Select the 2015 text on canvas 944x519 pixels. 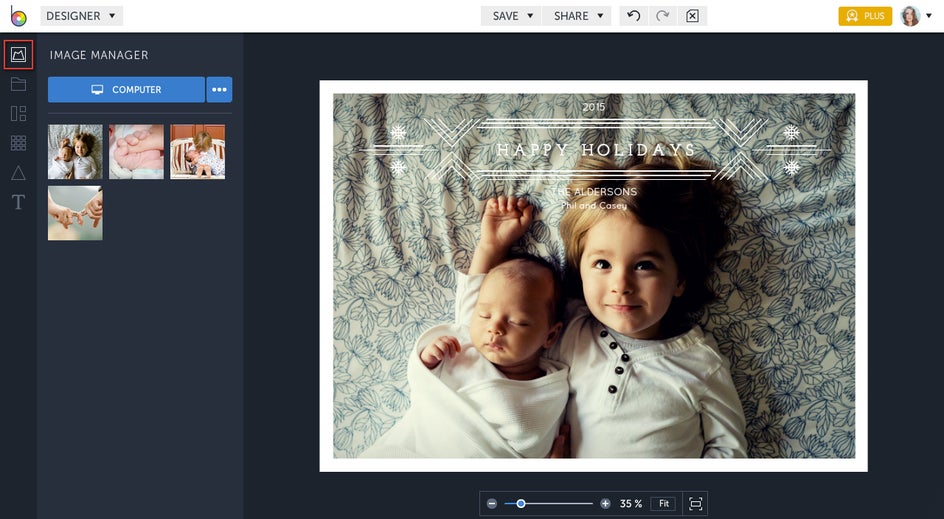(x=594, y=107)
